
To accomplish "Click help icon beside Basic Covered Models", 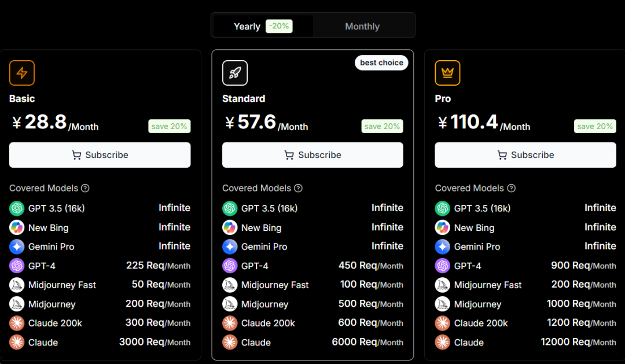I will point(85,188).
